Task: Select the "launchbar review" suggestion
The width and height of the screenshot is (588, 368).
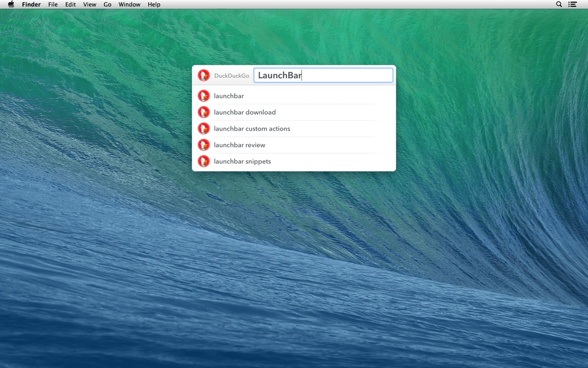Action: (x=294, y=145)
